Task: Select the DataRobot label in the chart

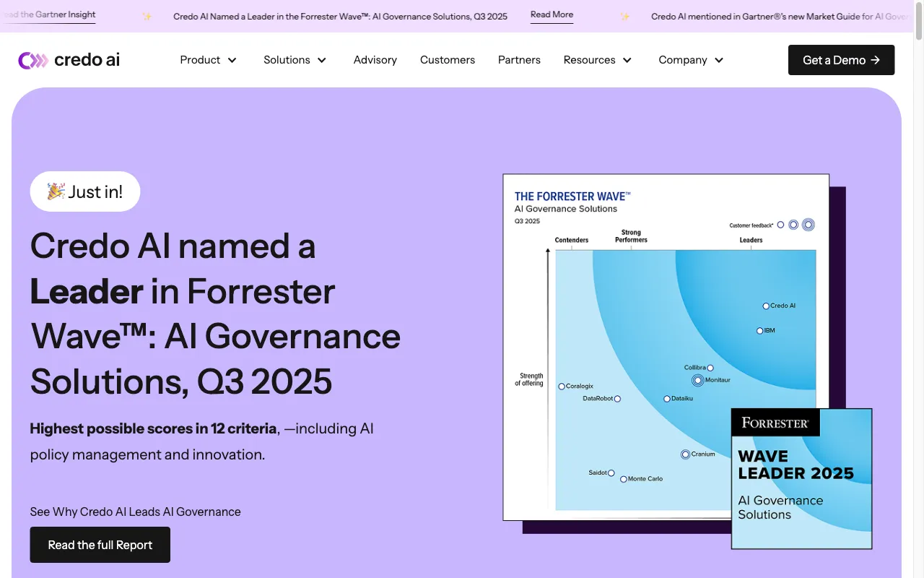Action: (598, 398)
